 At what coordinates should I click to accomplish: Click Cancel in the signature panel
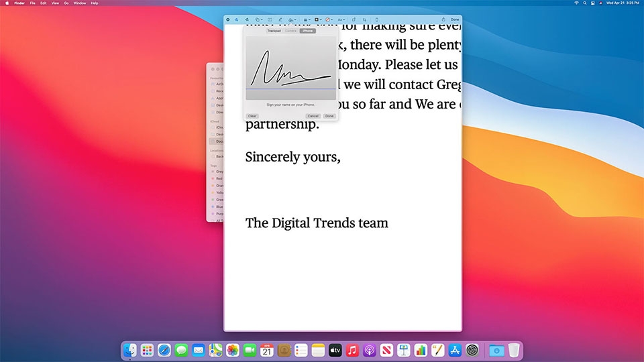[x=313, y=116]
